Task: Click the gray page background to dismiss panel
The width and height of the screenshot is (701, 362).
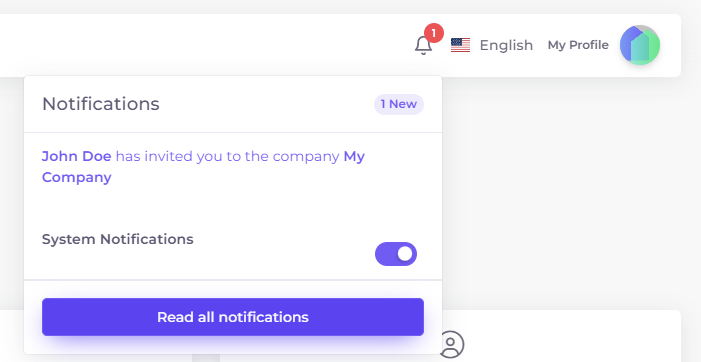Action: pos(568,192)
